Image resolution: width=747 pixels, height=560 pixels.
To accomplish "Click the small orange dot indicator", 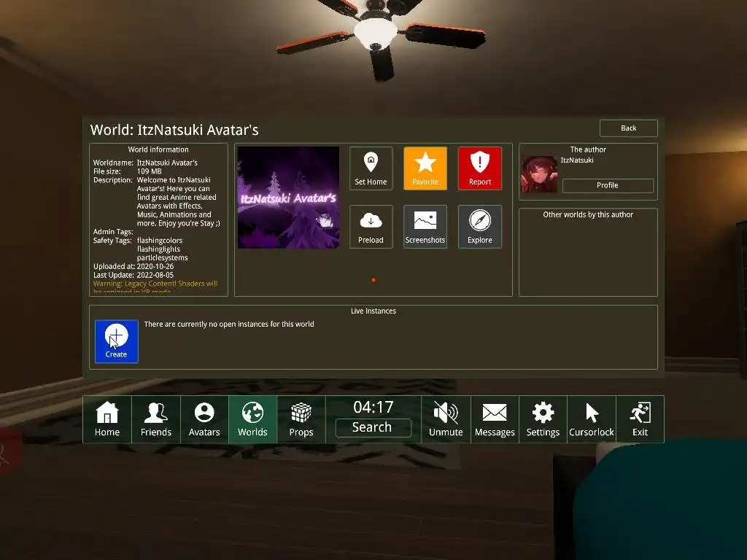I will click(x=373, y=280).
